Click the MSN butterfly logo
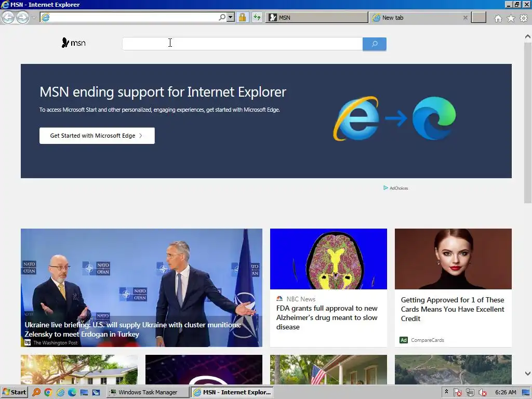This screenshot has height=399, width=532. (x=74, y=43)
